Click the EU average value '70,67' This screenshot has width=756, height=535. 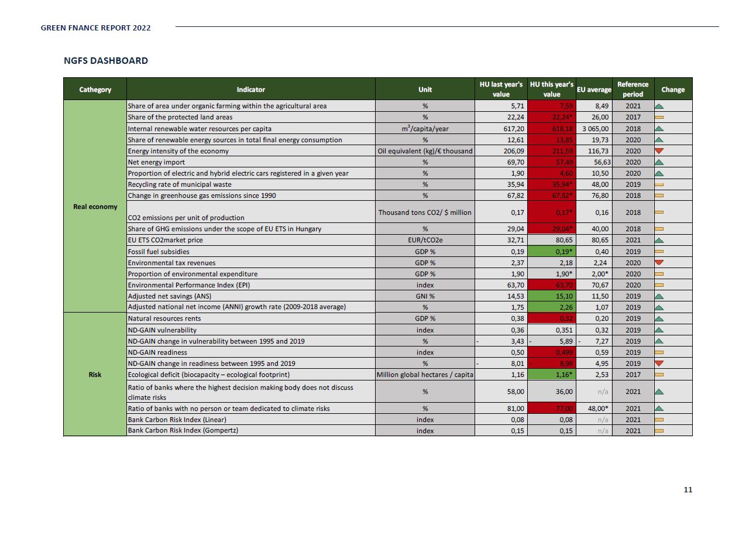600,285
